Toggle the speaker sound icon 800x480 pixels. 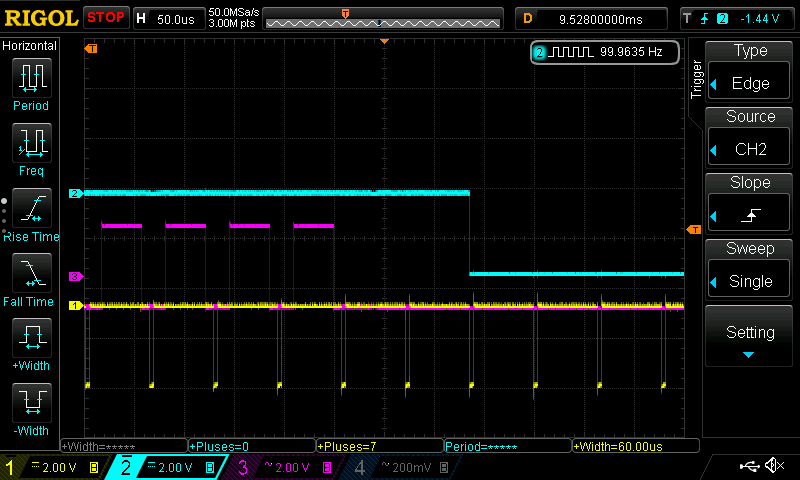pyautogui.click(x=774, y=466)
